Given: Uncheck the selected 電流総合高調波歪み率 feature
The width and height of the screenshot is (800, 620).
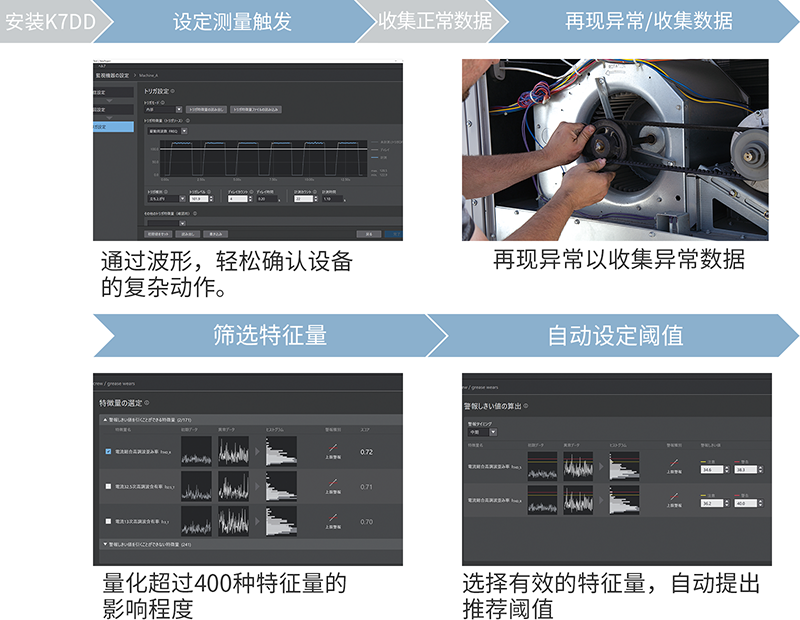Looking at the screenshot, I should point(107,451).
